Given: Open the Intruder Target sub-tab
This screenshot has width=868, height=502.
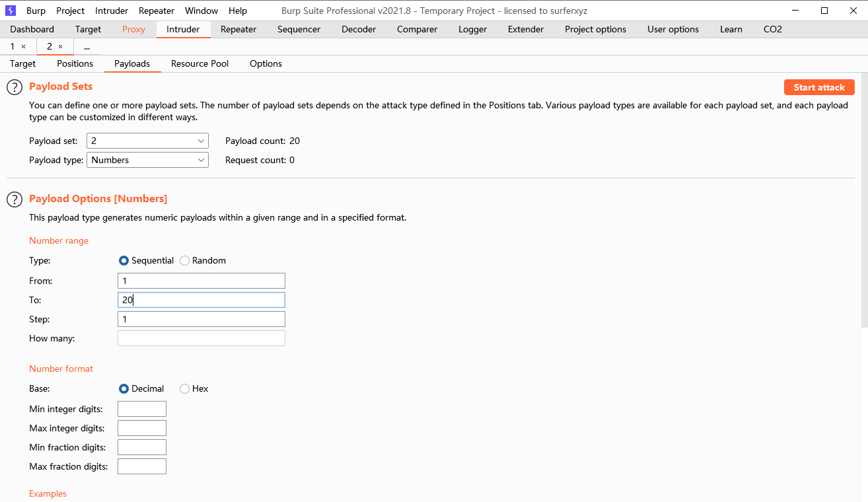Looking at the screenshot, I should pos(22,63).
